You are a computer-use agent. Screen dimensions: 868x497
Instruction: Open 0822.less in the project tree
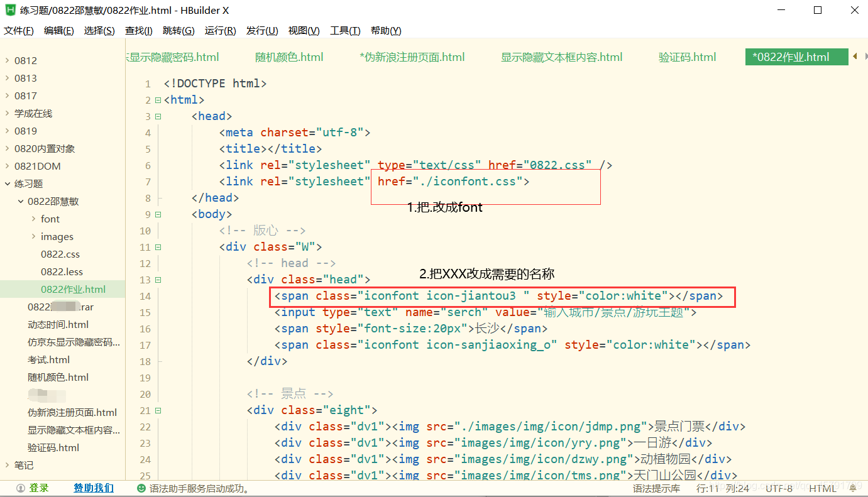pos(62,272)
